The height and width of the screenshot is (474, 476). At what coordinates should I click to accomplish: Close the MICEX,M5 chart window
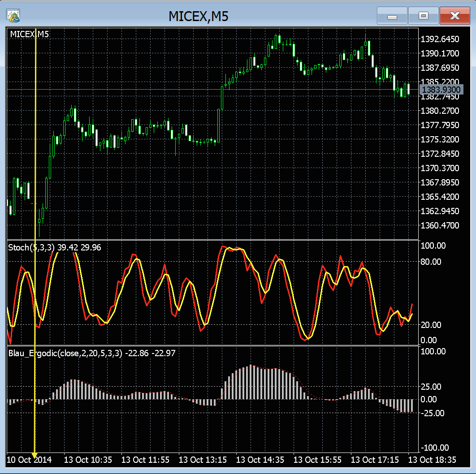(x=454, y=16)
